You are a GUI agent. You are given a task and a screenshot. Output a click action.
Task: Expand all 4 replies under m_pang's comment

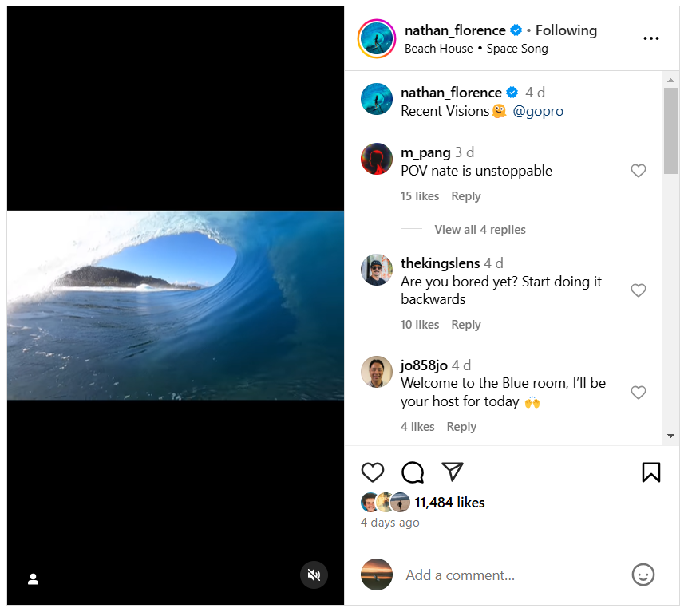coord(479,229)
